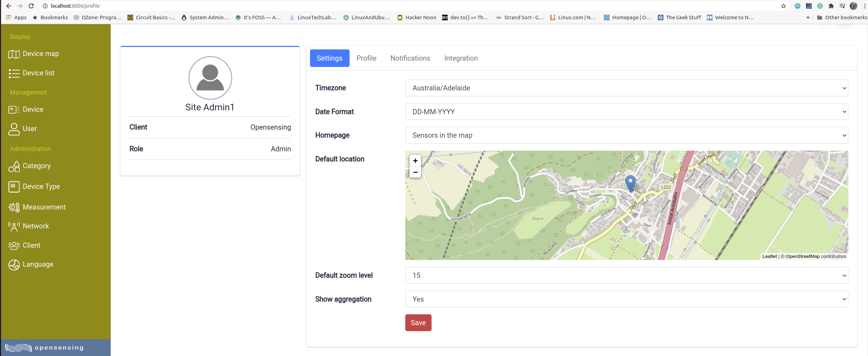Open the Device Type icon
Viewport: 868px width, 356px height.
point(14,187)
